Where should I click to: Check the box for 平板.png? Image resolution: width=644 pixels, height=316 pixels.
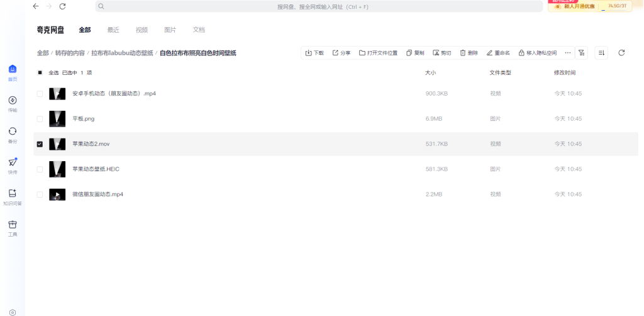tap(40, 119)
